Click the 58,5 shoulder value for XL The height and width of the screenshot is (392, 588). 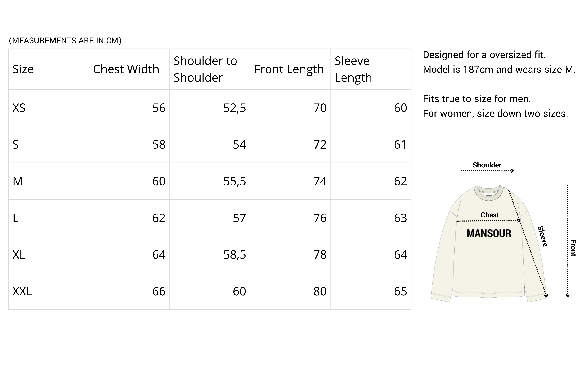234,255
